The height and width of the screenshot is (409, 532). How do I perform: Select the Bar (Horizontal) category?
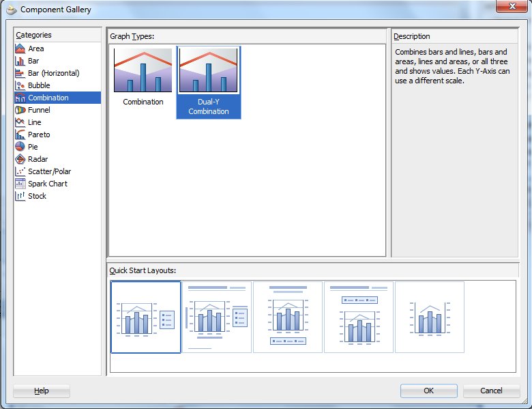pyautogui.click(x=53, y=73)
